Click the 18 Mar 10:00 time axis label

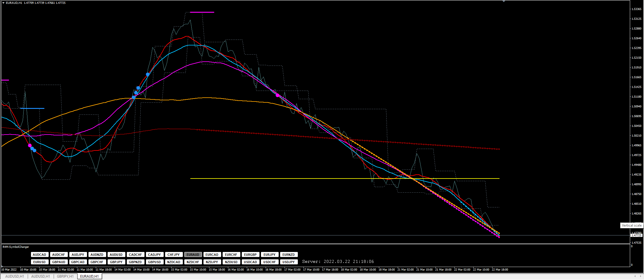368,270
